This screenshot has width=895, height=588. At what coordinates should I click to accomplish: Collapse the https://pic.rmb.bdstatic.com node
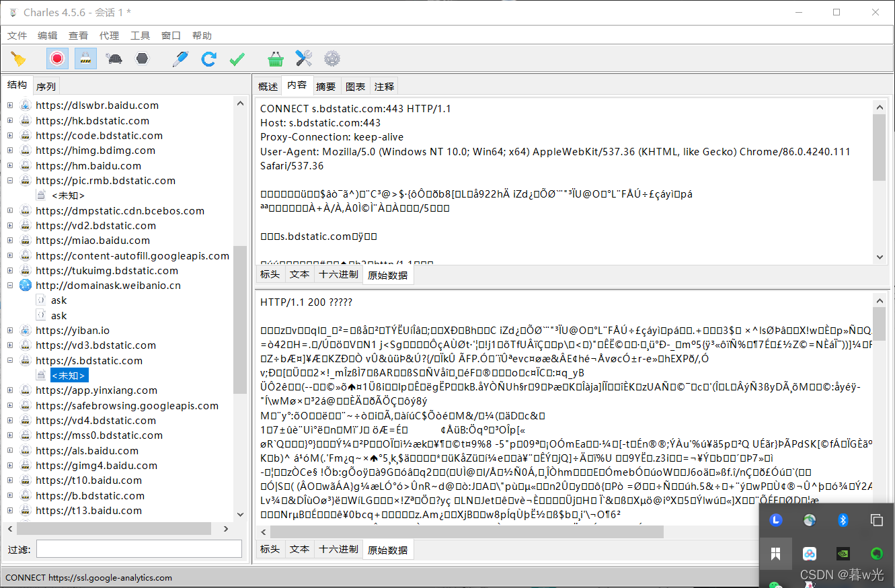(x=10, y=180)
